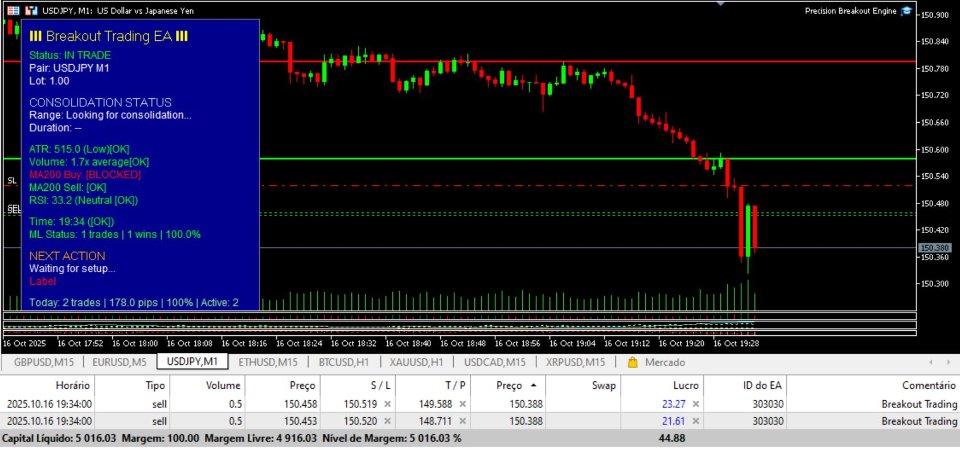Screen dimensions: 960x470
Task: Select the SL level label on chart
Action: coord(12,181)
